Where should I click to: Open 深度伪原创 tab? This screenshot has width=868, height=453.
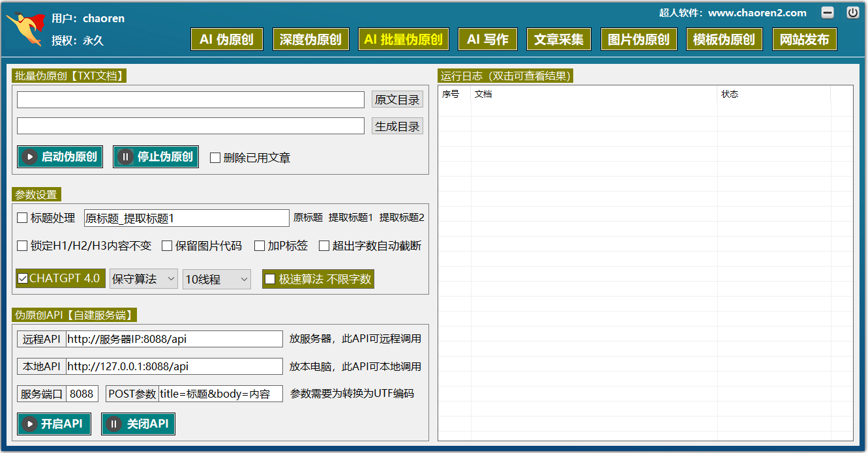(x=310, y=39)
